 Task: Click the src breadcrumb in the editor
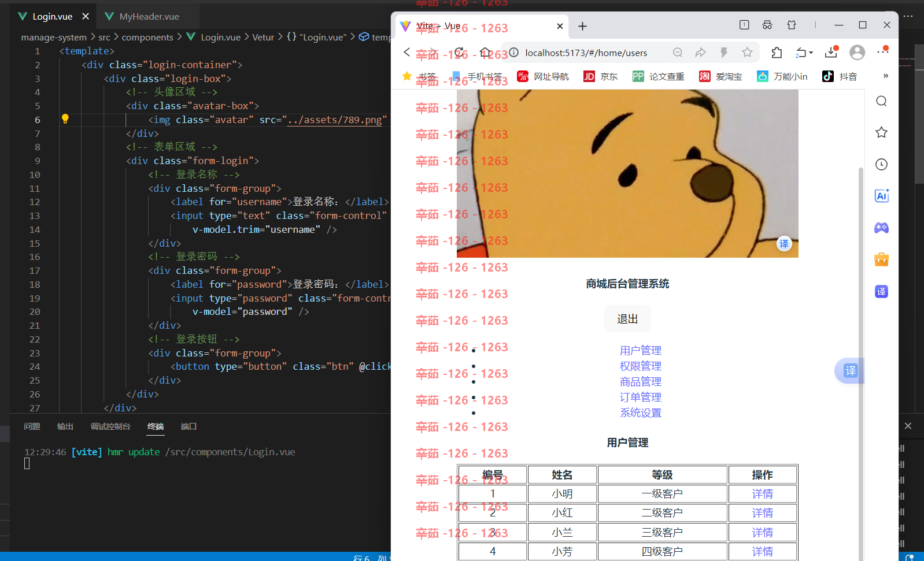pos(104,37)
